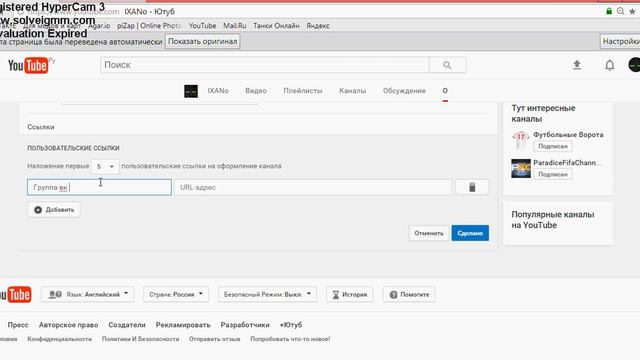
Task: Open the ParadiceFifaChann channel link
Action: coord(567,162)
